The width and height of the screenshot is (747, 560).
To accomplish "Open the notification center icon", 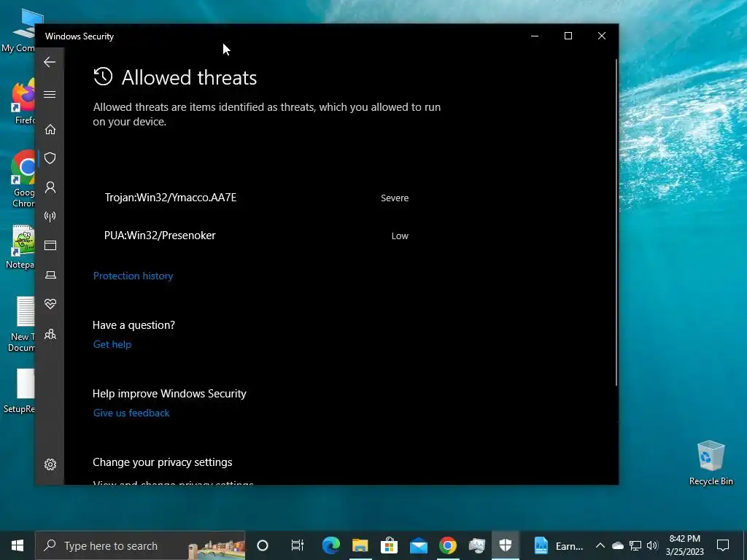I will click(x=723, y=545).
